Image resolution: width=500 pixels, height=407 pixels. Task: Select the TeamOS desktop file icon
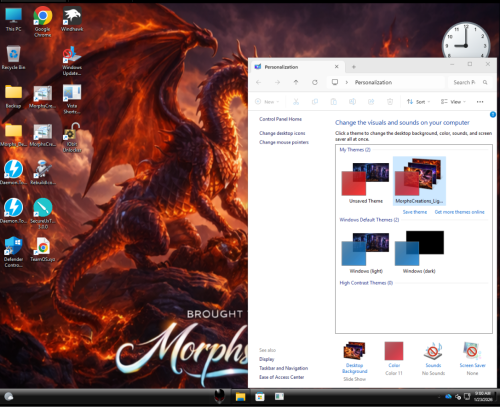pyautogui.click(x=43, y=249)
